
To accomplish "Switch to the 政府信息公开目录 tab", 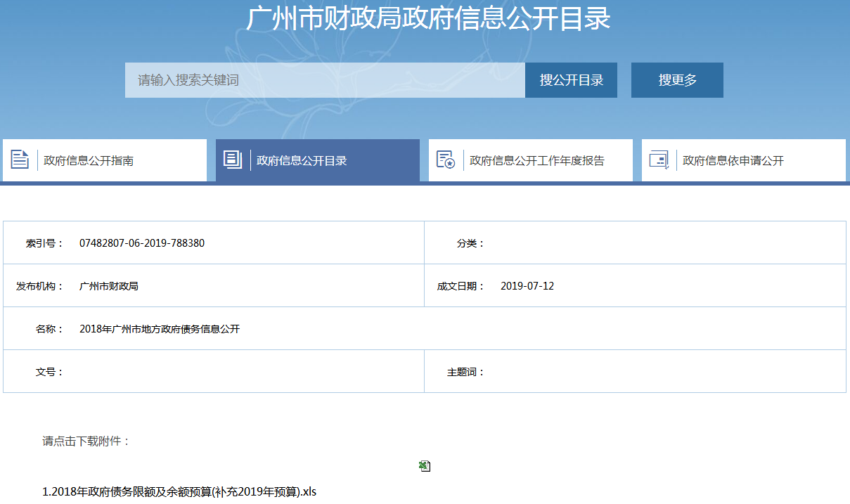I will point(302,160).
